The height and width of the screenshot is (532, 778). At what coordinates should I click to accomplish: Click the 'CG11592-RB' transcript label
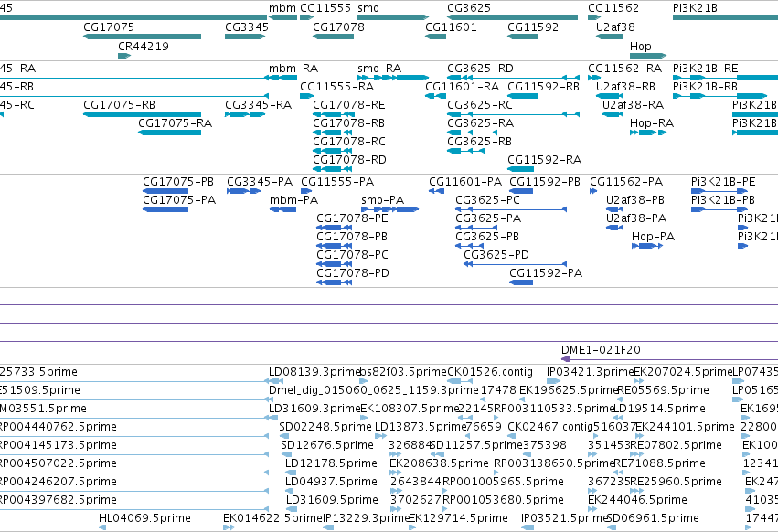pos(543,87)
